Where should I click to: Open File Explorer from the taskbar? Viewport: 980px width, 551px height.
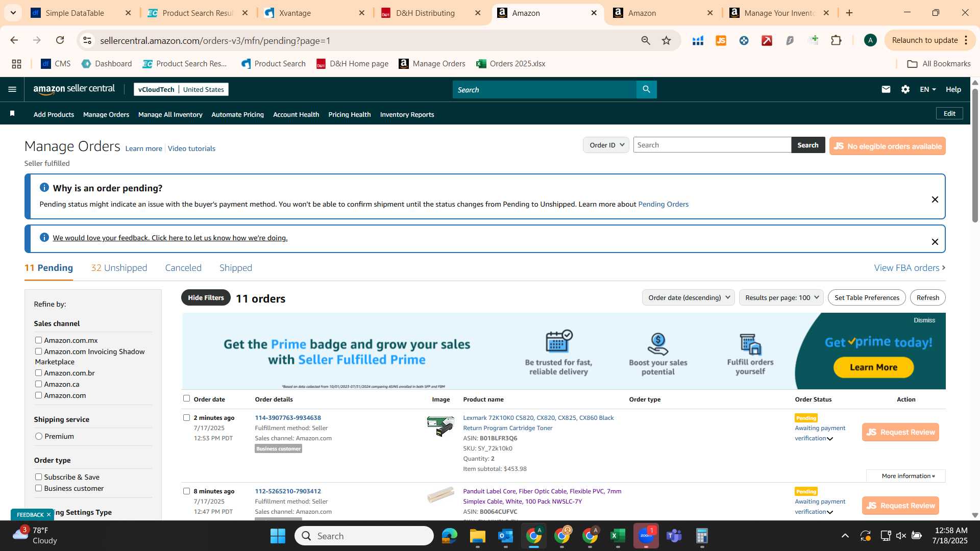477,536
